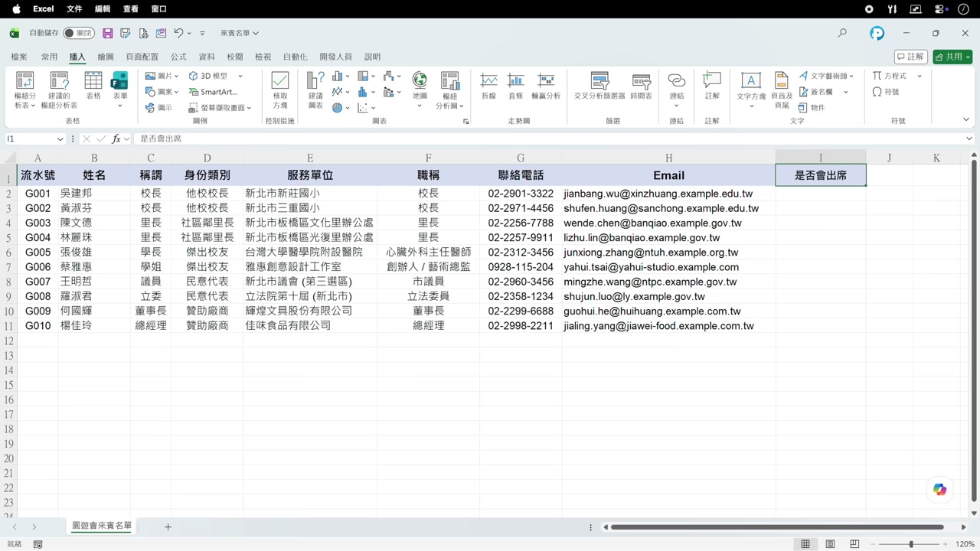Open the 編輯 menu in macOS menu bar

pos(103,9)
